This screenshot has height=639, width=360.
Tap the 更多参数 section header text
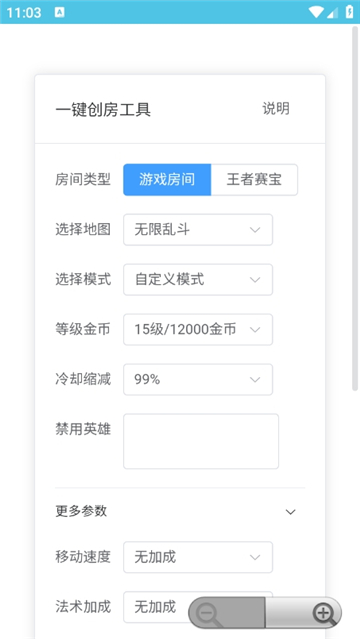(81, 511)
